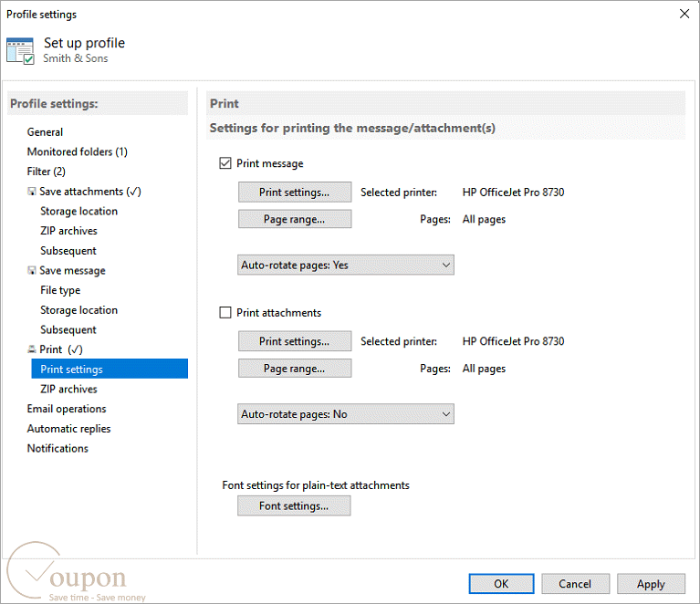Click All pages value under Print attachments
Image resolution: width=700 pixels, height=604 pixels.
click(484, 369)
